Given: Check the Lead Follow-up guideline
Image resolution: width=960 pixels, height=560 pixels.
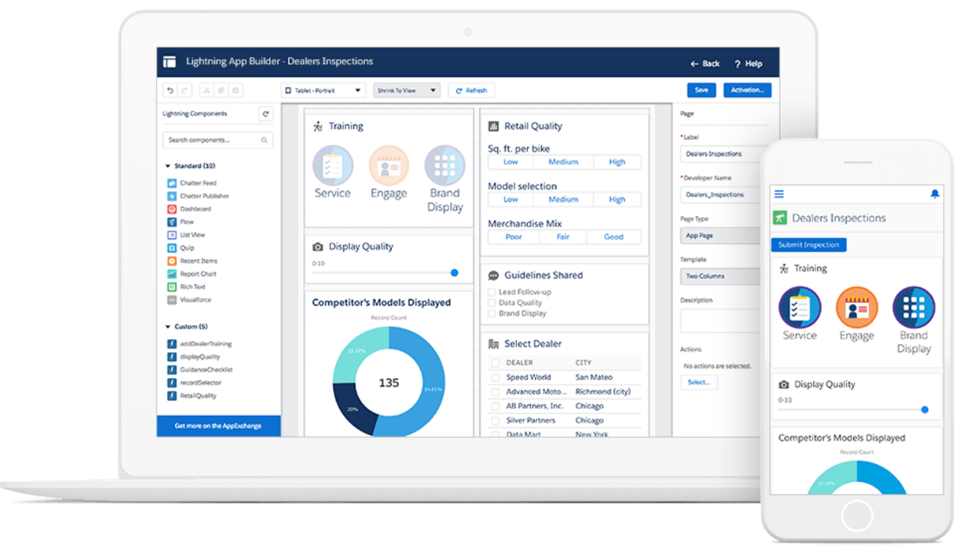Looking at the screenshot, I should [491, 292].
